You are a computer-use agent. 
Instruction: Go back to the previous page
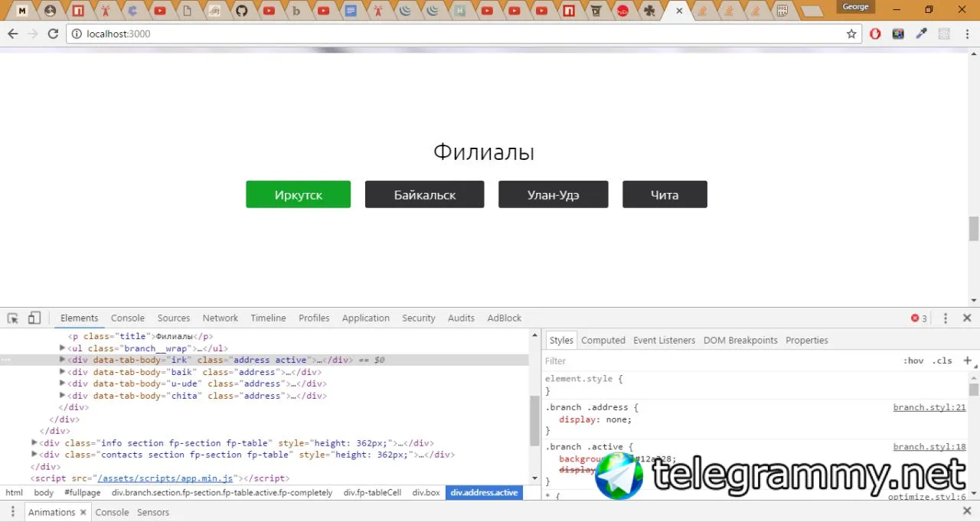[12, 34]
